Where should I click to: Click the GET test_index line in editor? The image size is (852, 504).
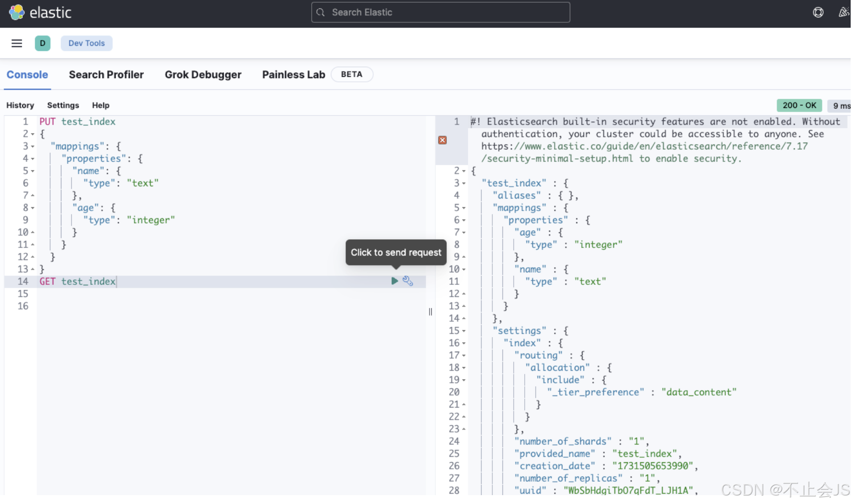77,281
